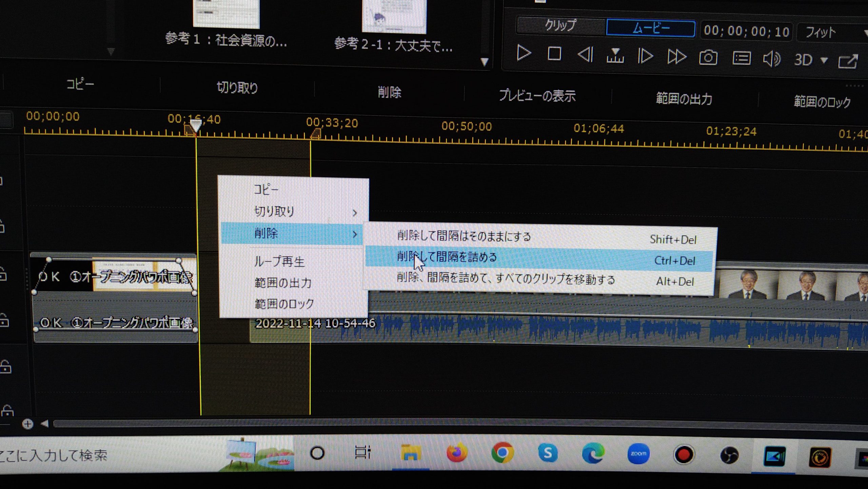Switch preview to Movie mode
868x489 pixels.
pos(651,28)
